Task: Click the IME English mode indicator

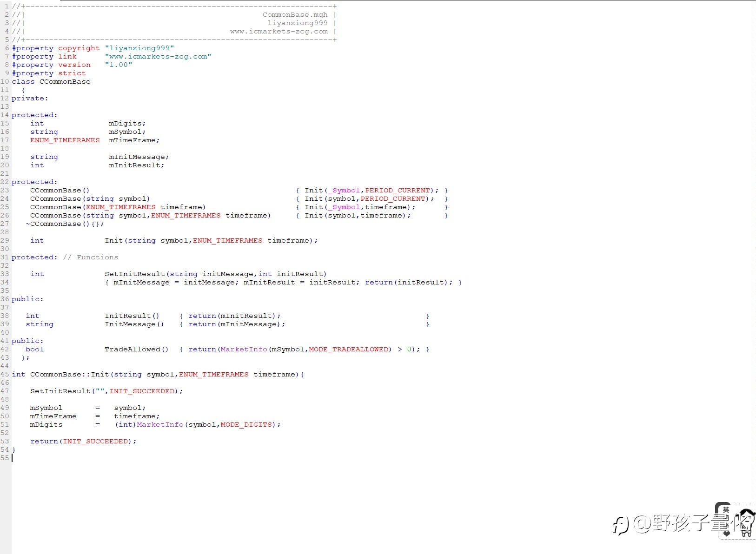Action: (726, 510)
